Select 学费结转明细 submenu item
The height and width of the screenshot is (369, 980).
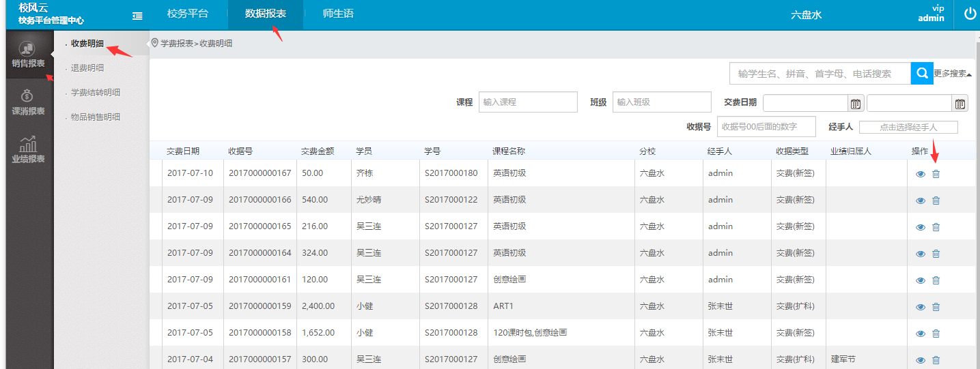96,93
